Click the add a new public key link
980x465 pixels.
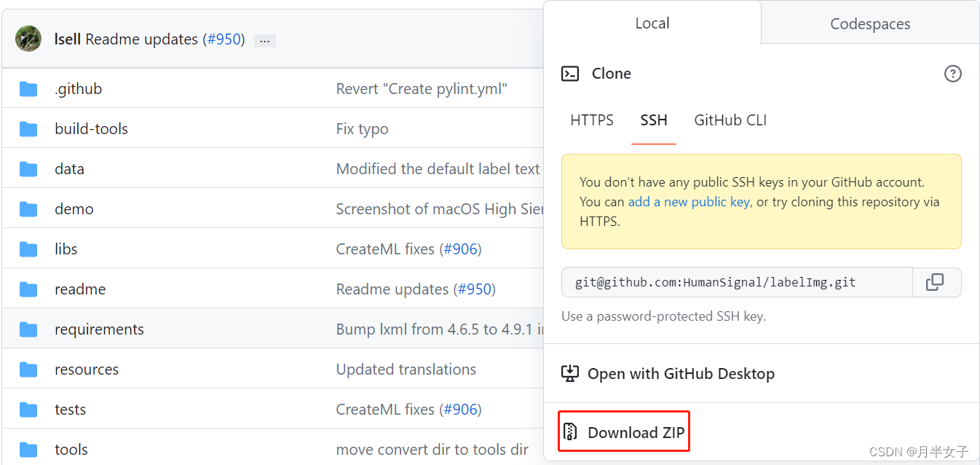(x=689, y=202)
